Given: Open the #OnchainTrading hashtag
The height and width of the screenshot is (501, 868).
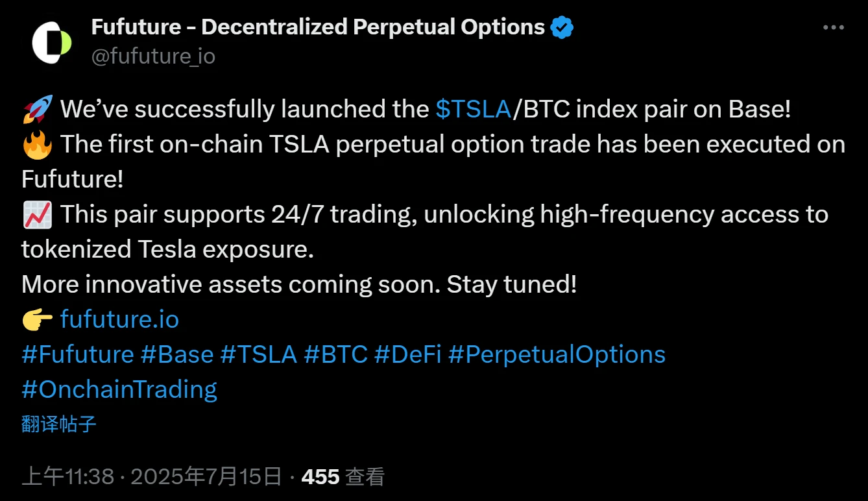Looking at the screenshot, I should click(119, 389).
